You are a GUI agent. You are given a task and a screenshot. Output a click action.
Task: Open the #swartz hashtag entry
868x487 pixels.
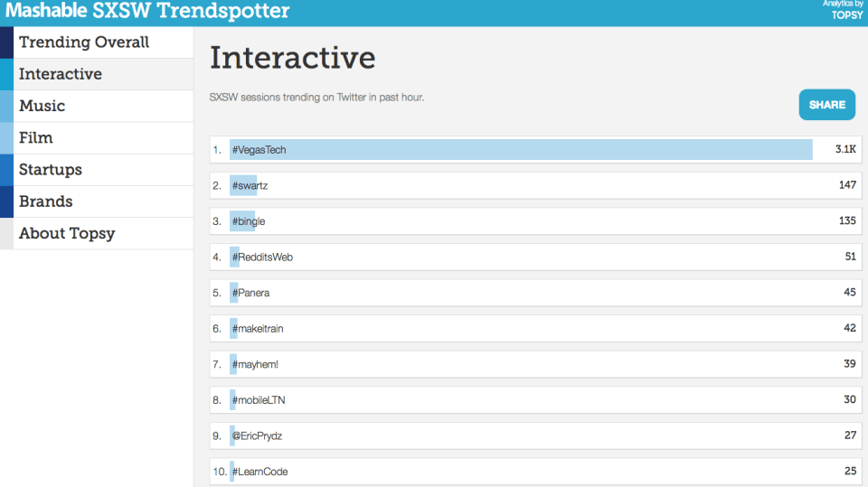tap(250, 185)
